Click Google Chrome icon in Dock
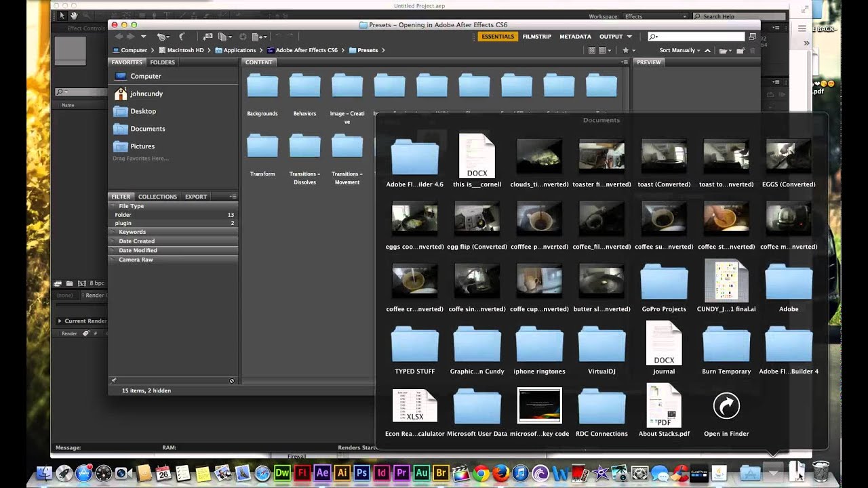 (481, 472)
